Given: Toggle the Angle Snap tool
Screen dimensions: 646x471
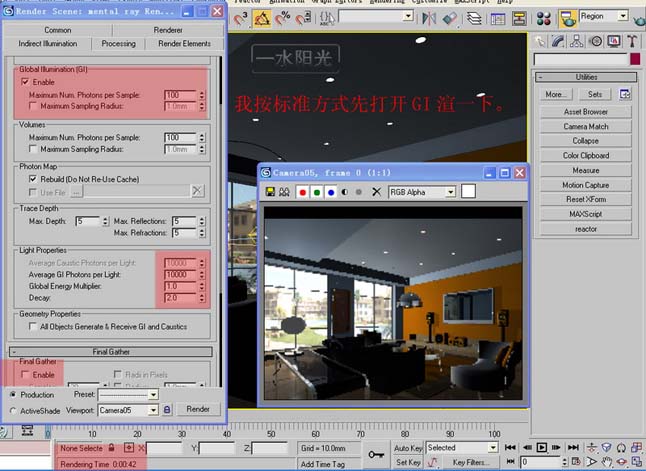Looking at the screenshot, I should [262, 19].
